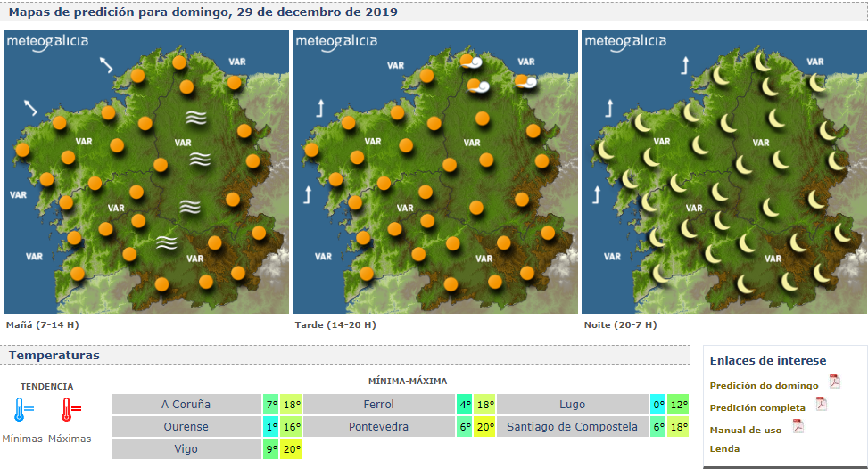Click the northeast coast sun-and-cloud icon on Tarde map
Viewport: 868px width, 476px height.
click(x=526, y=82)
